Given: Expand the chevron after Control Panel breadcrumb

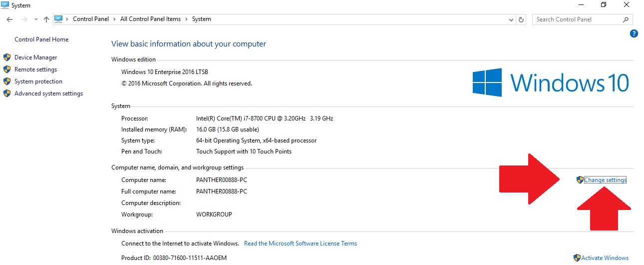Looking at the screenshot, I should pyautogui.click(x=115, y=19).
